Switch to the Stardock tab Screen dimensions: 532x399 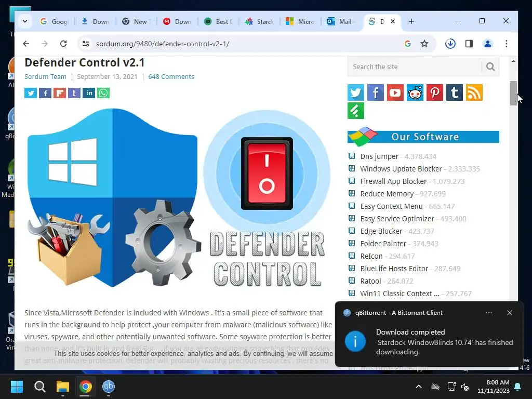(260, 21)
